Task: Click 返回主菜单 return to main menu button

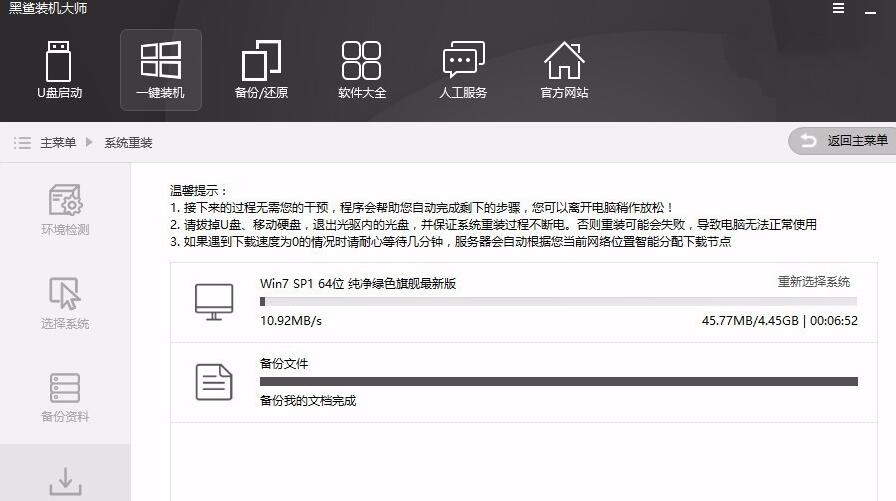Action: pyautogui.click(x=842, y=141)
